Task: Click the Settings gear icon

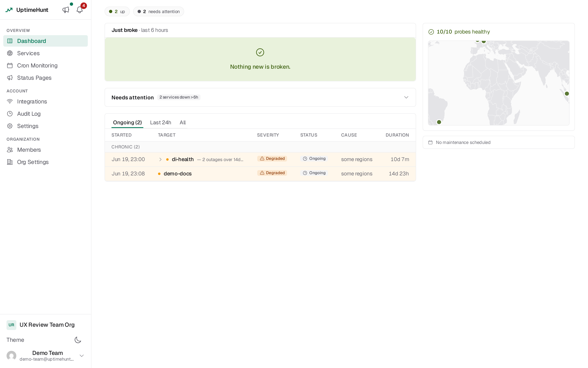Action: click(10, 126)
